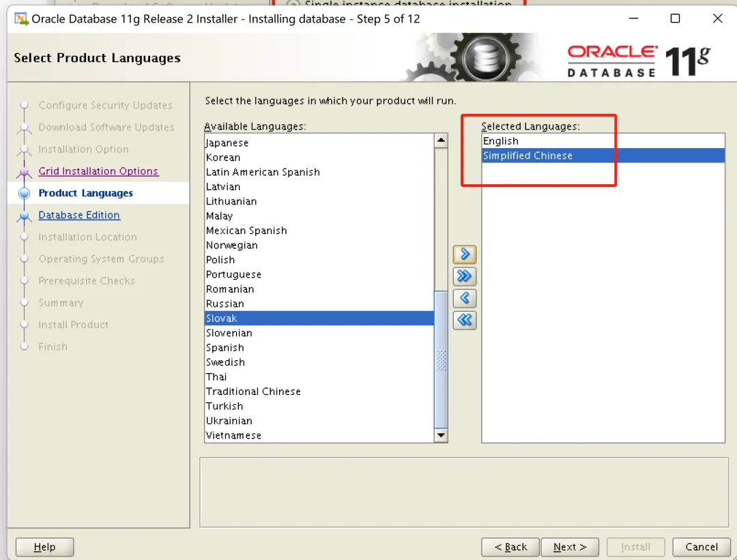Select Slovenian in Available Languages
The height and width of the screenshot is (560, 737).
319,333
